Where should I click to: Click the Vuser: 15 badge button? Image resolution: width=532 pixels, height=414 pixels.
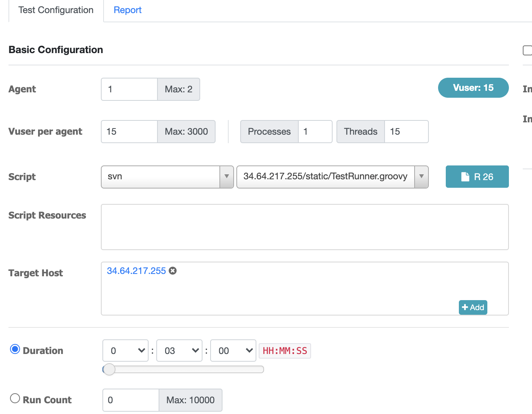pyautogui.click(x=473, y=88)
